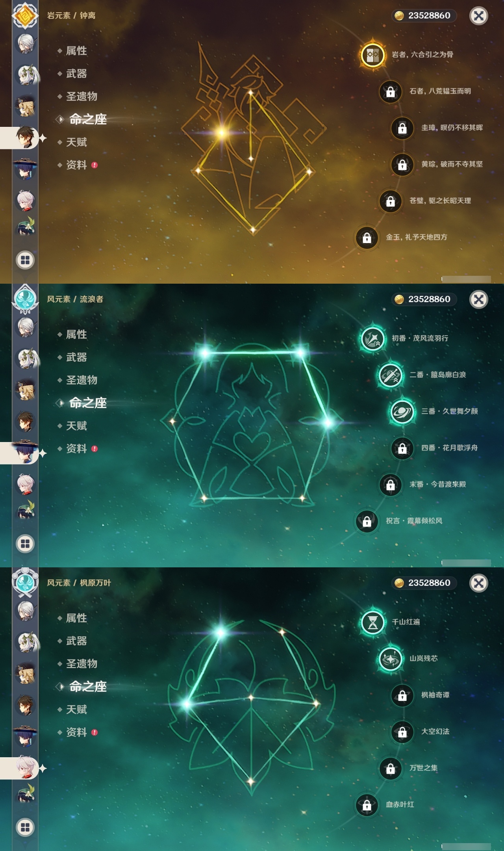Click the glowing star in Zhongli's constellation

(222, 133)
